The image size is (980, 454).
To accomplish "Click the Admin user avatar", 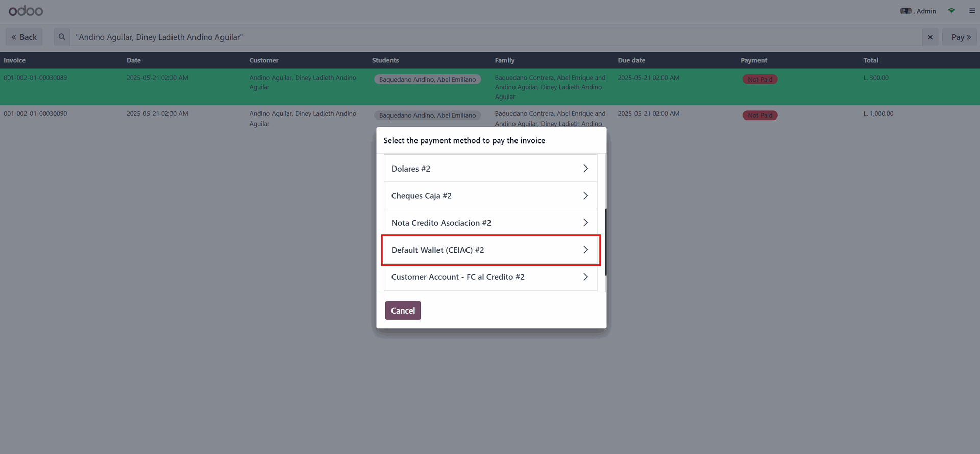I will coord(905,11).
